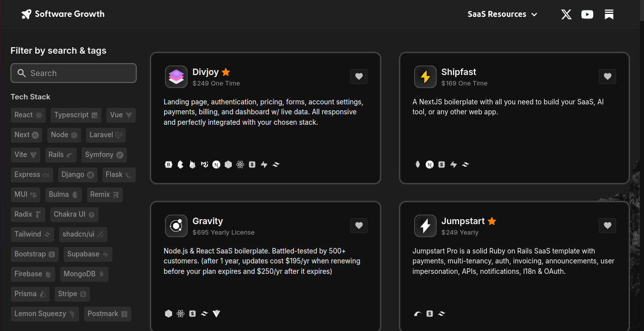Click the orange star next to Divjoy
Screen dimensions: 644x331
(226, 72)
